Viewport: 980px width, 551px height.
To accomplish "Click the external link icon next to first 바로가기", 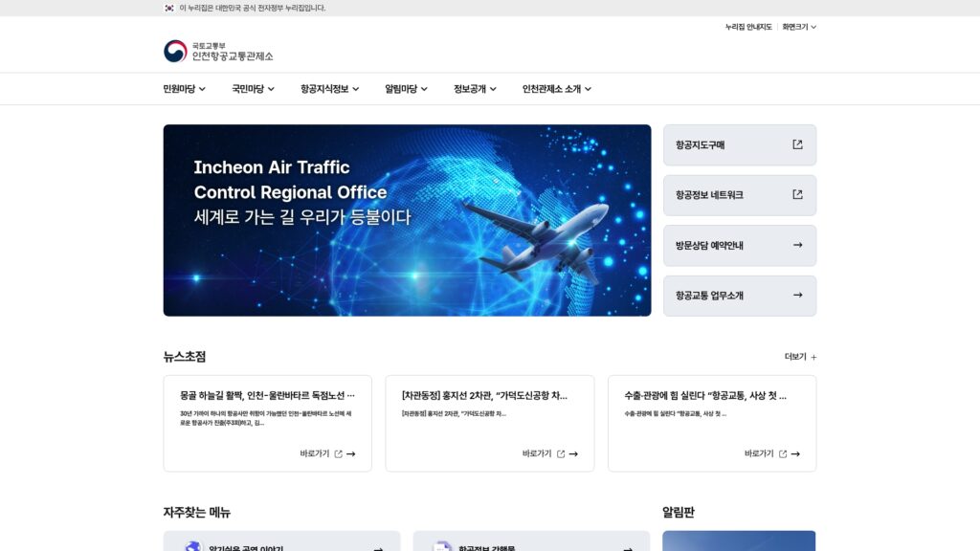I will [x=340, y=453].
